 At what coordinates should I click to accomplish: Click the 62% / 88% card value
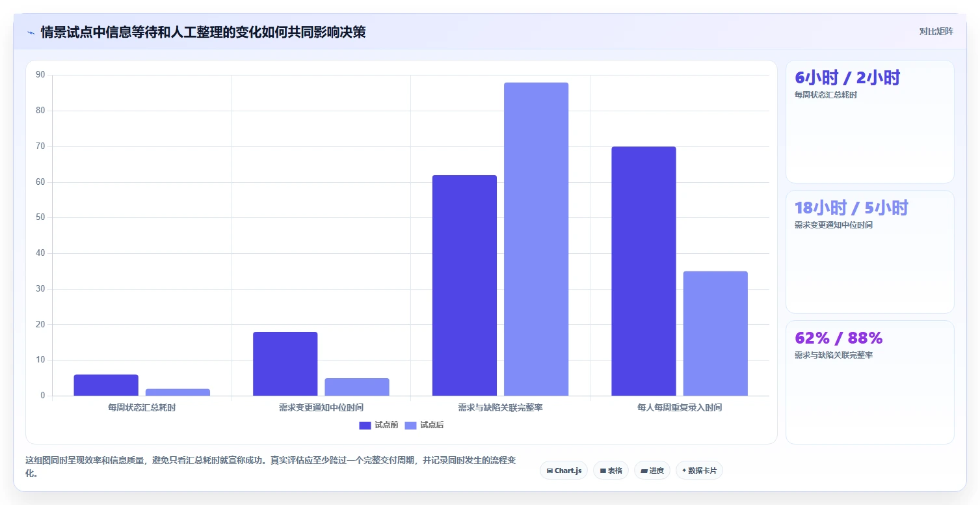click(839, 338)
